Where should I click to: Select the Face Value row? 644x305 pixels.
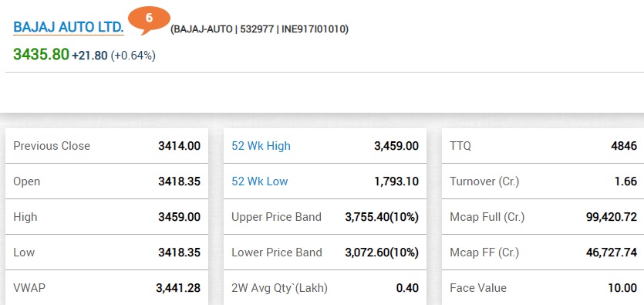[543, 288]
